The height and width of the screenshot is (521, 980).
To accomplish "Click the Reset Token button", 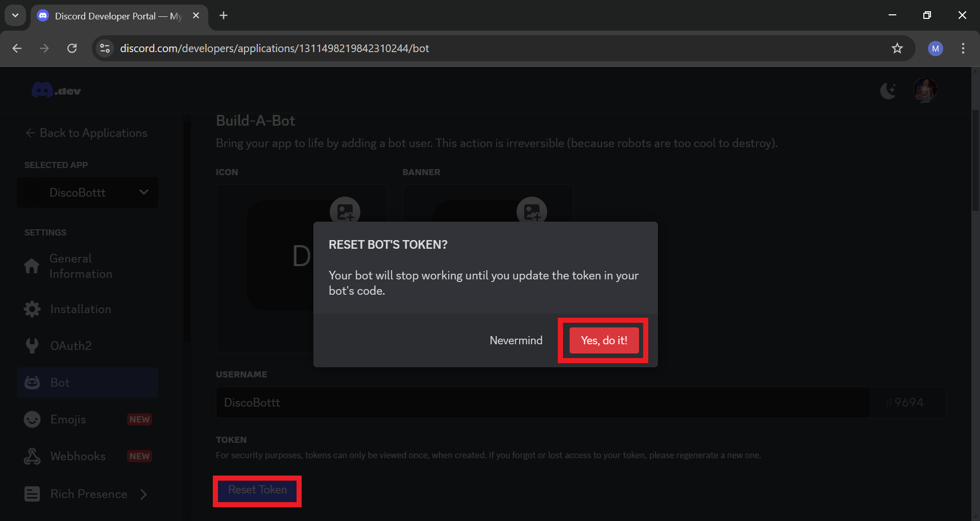I will 257,490.
